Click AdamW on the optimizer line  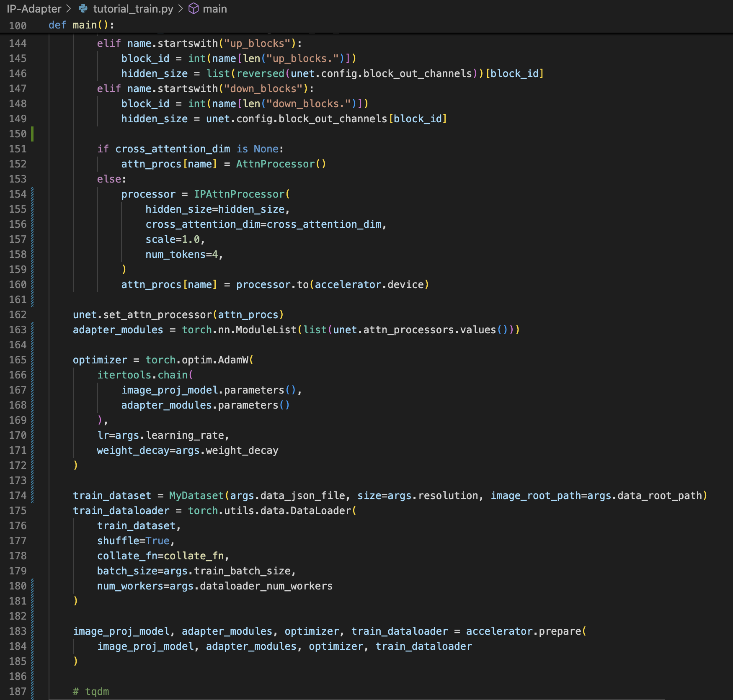[233, 360]
